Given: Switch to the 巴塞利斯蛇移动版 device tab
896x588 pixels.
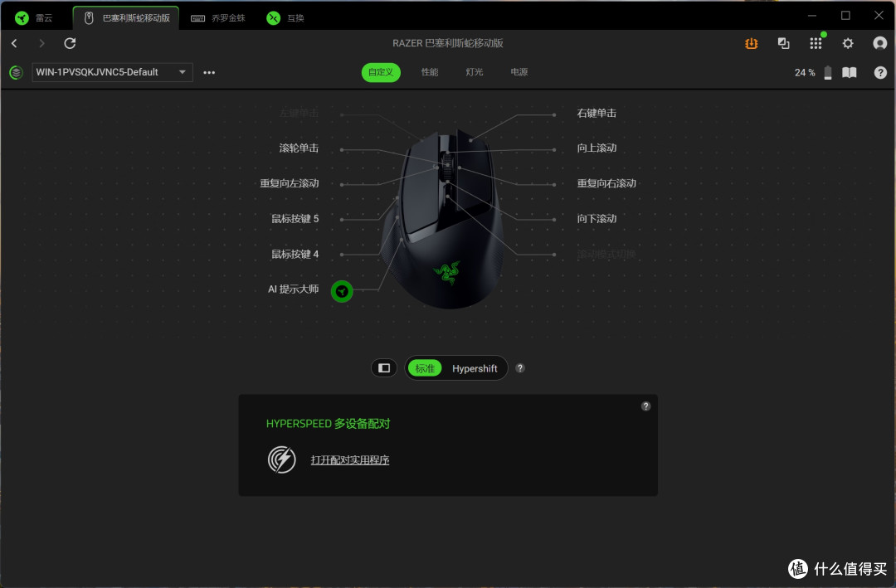Looking at the screenshot, I should point(126,18).
